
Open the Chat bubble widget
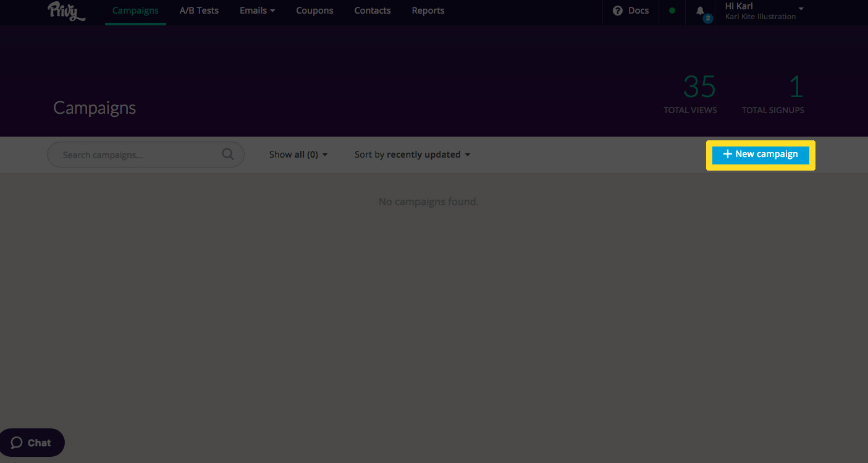[x=32, y=443]
